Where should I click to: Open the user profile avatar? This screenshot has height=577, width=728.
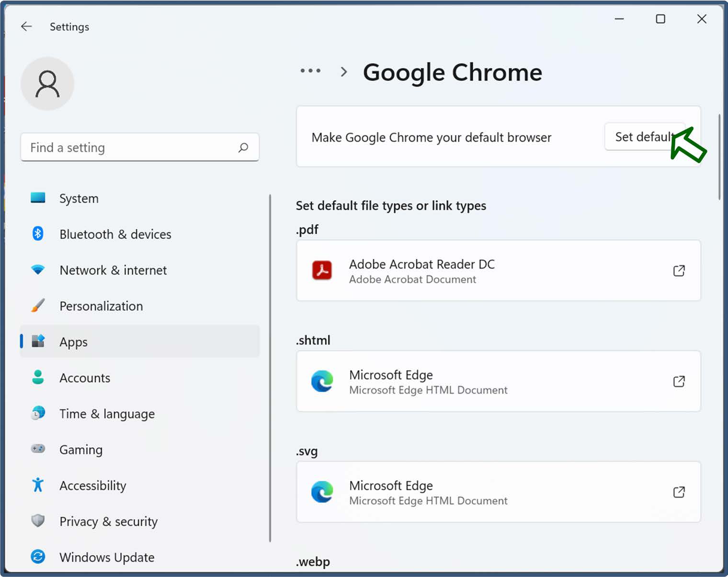pyautogui.click(x=47, y=84)
